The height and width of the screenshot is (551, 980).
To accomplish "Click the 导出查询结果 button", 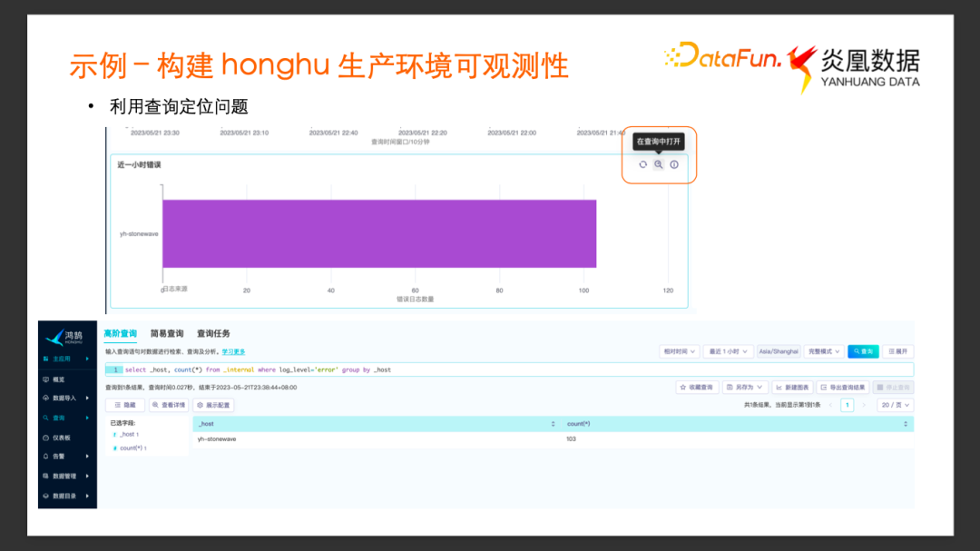I will [x=842, y=387].
